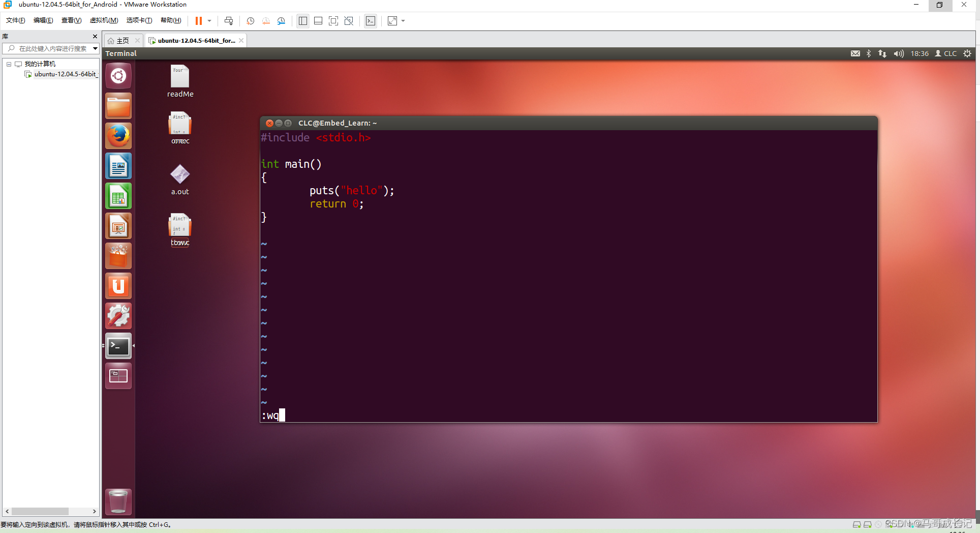The image size is (980, 533).
Task: Click the return 0; code line
Action: pyautogui.click(x=336, y=204)
